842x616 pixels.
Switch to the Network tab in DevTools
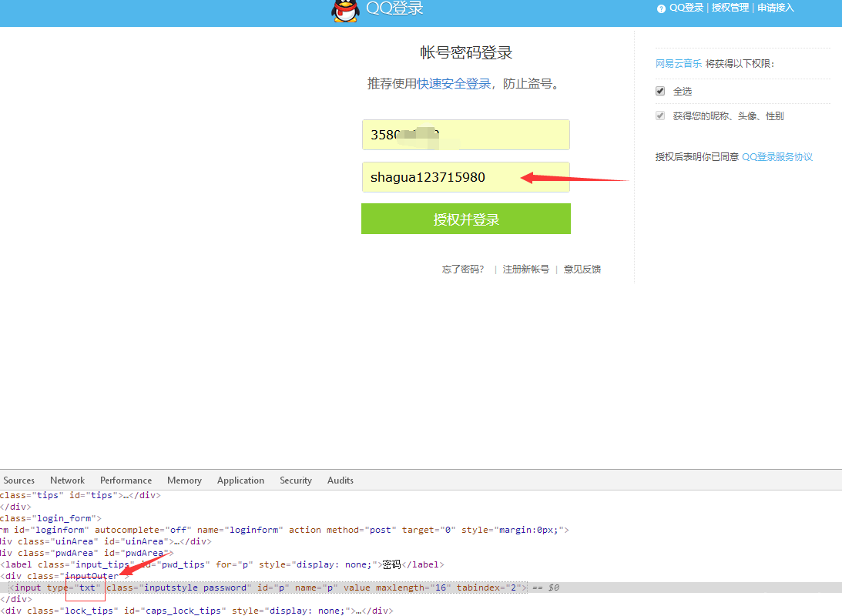67,480
